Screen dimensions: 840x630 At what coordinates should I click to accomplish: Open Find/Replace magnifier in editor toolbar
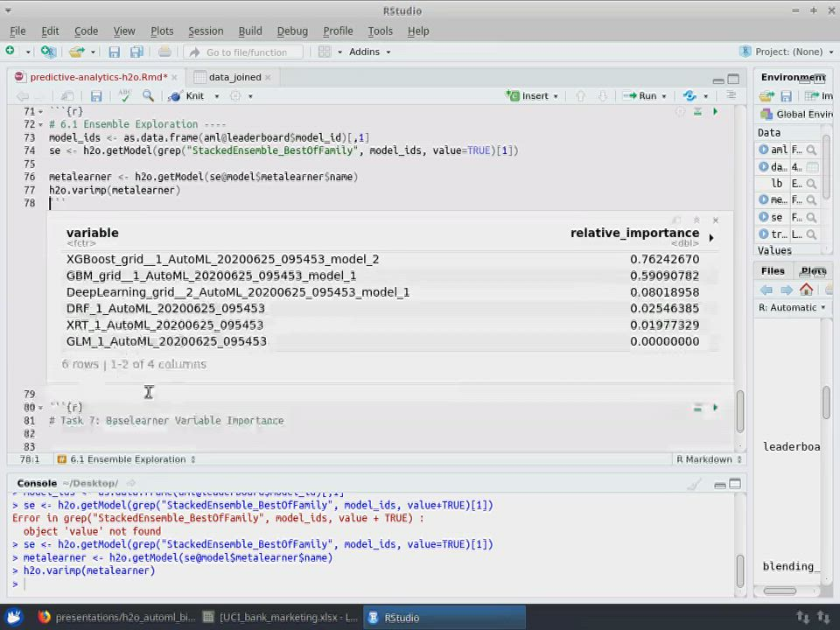[148, 96]
